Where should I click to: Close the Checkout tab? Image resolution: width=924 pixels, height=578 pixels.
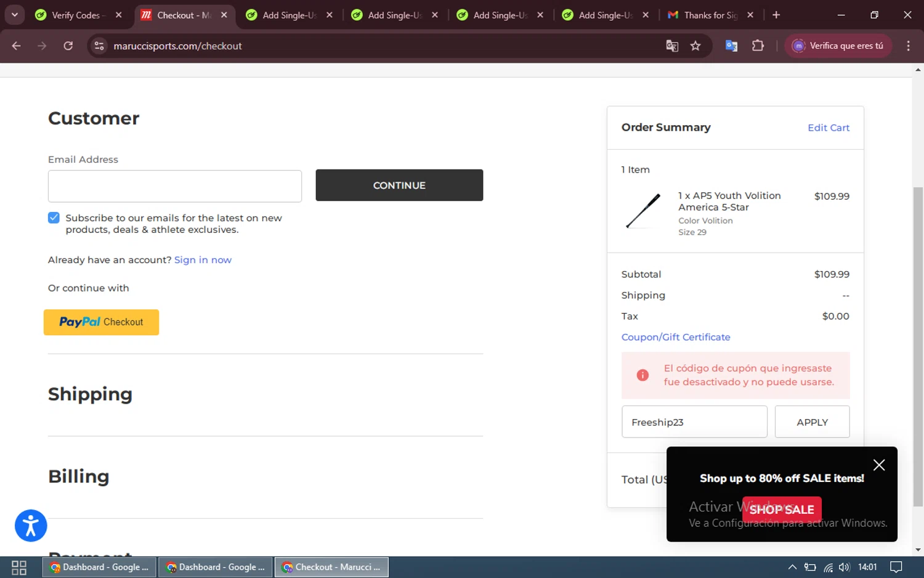(x=224, y=15)
